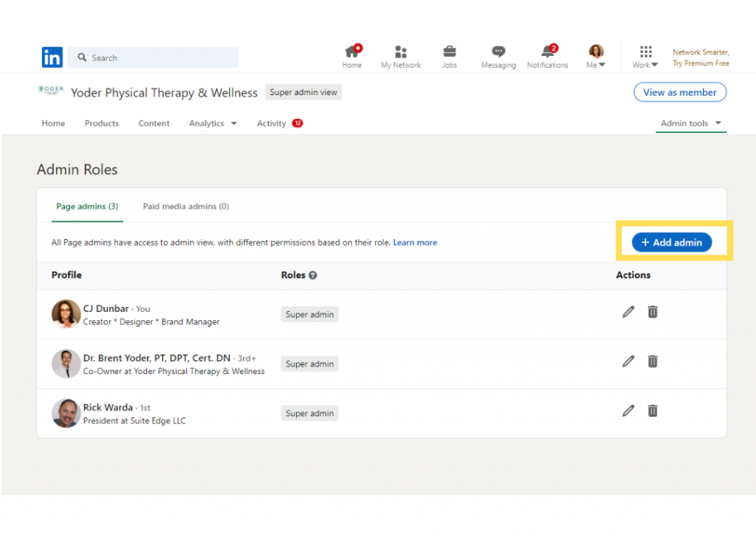Click Super admin view badge
This screenshot has height=537, width=756.
[x=303, y=92]
